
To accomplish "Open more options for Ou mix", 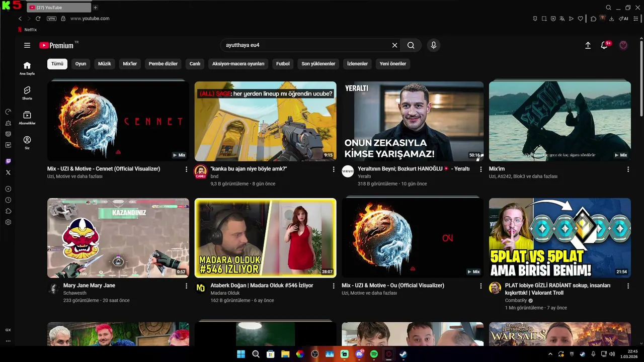I will coord(481,286).
